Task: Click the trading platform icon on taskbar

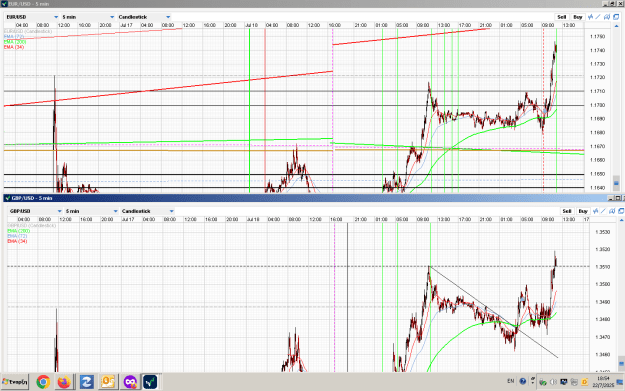Action: [x=150, y=382]
